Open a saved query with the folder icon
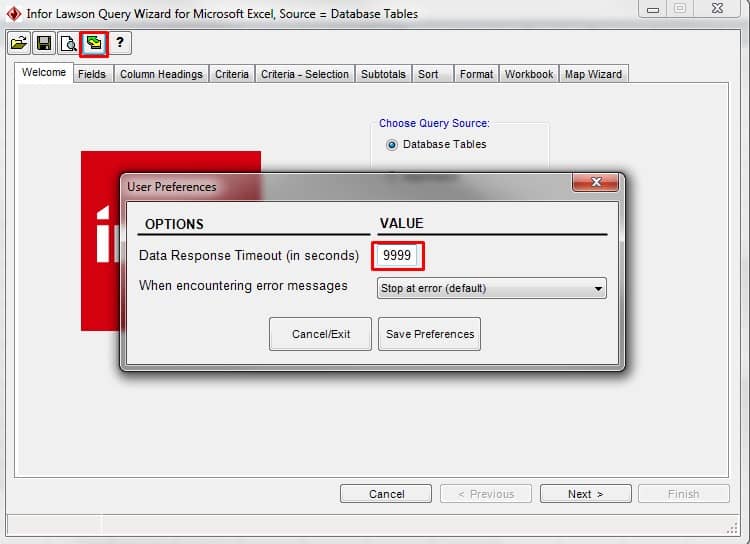 pos(19,44)
